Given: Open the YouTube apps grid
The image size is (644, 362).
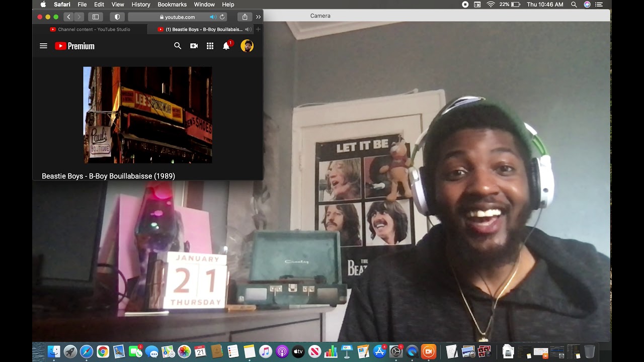Looking at the screenshot, I should [210, 46].
